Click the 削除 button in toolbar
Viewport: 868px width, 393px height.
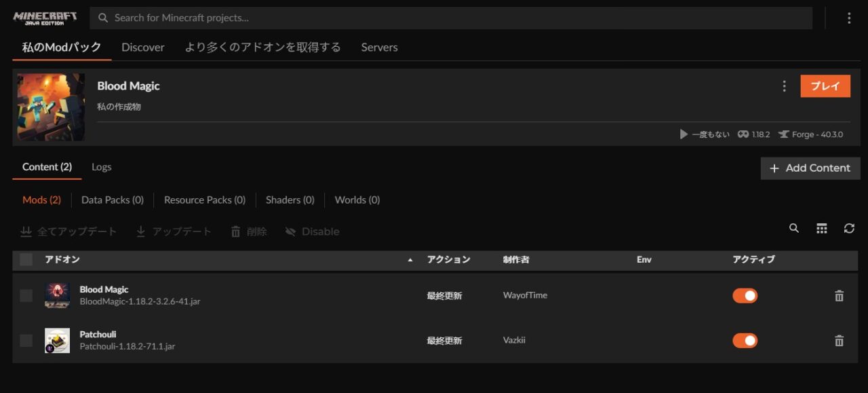[x=249, y=231]
